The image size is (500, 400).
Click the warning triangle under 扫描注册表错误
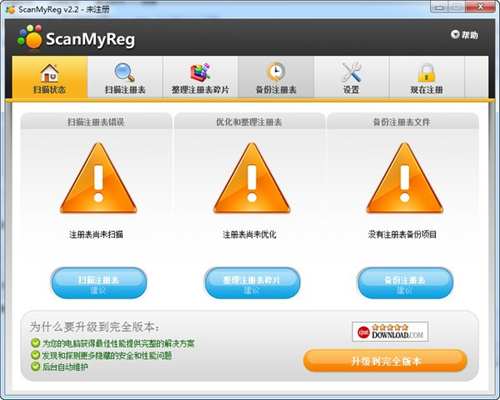coord(98,178)
